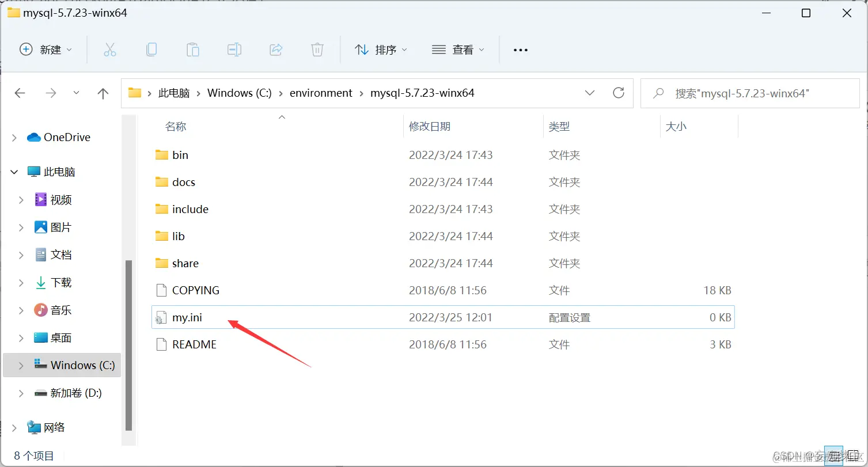868x467 pixels.
Task: Sort by 大小 column header
Action: 676,127
